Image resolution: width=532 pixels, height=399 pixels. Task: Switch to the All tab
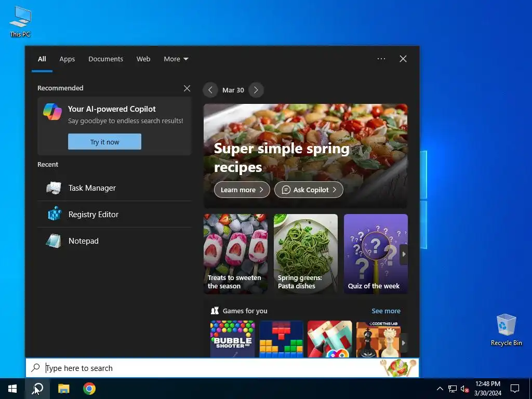tap(42, 59)
